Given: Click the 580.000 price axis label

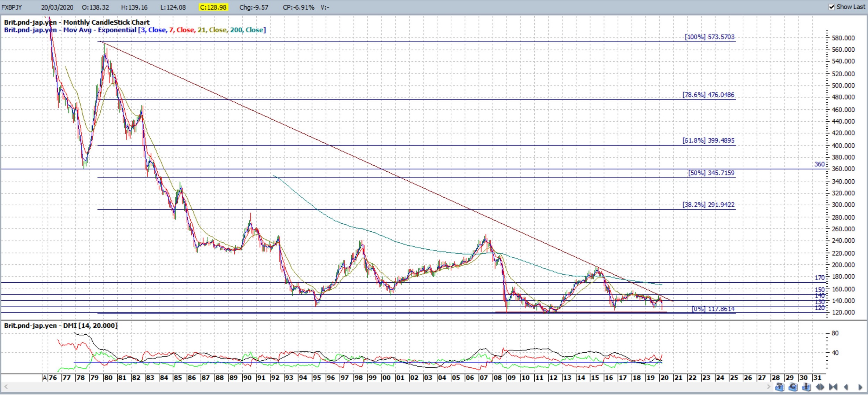Looking at the screenshot, I should click(843, 38).
